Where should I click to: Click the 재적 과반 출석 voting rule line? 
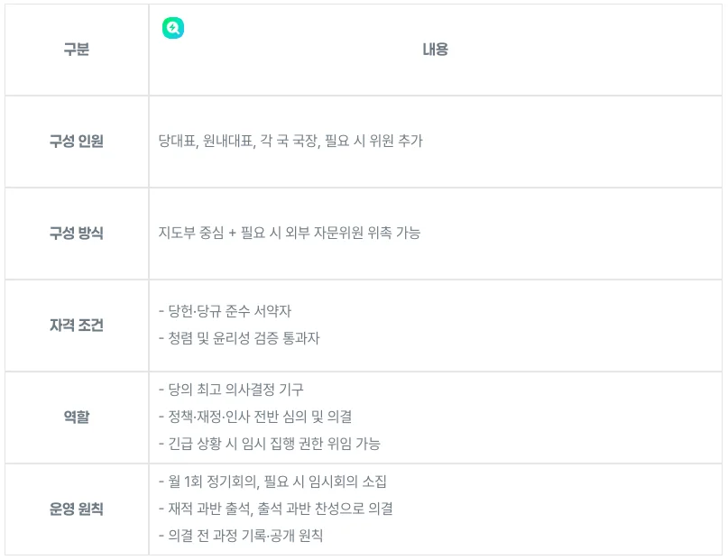point(275,510)
